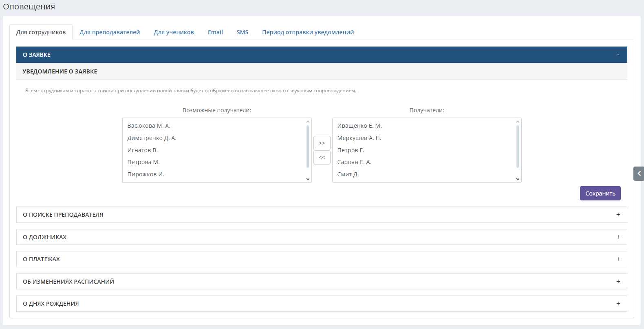The height and width of the screenshot is (329, 644).
Task: Expand the О ДНЯХ РОЖДЕНИЯ section
Action: (x=322, y=304)
